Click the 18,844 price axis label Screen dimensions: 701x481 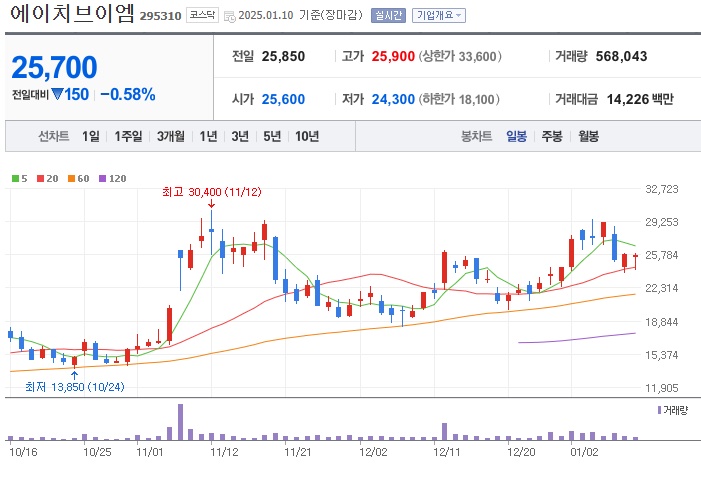pyautogui.click(x=662, y=322)
